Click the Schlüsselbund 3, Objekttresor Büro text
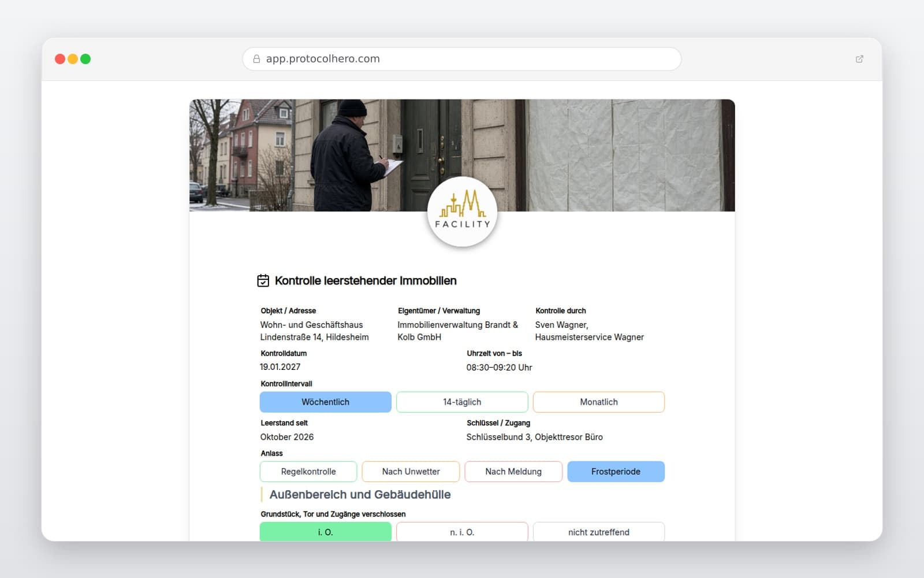 tap(535, 437)
